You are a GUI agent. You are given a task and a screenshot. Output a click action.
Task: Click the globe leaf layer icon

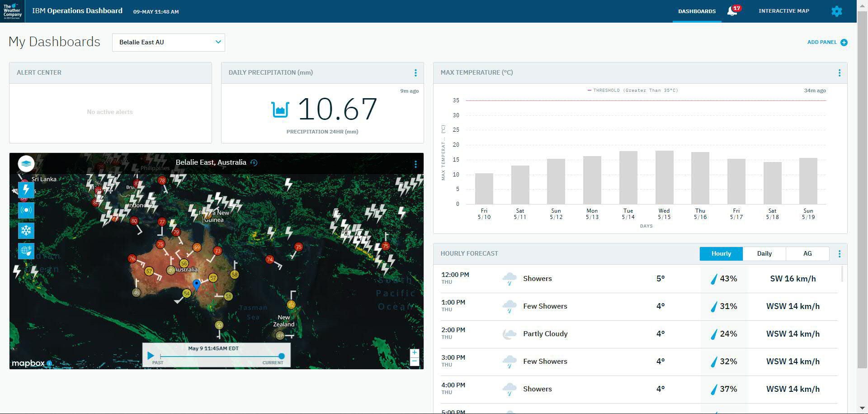click(x=26, y=251)
